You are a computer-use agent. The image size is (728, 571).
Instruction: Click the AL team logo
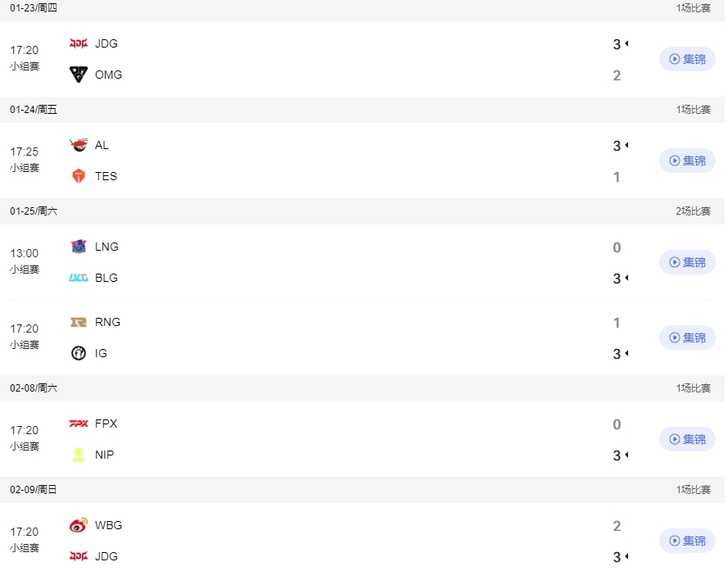[79, 145]
